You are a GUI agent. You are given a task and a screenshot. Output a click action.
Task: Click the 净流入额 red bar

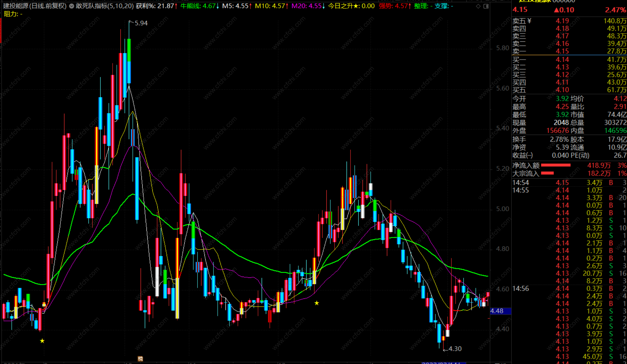pyautogui.click(x=556, y=165)
